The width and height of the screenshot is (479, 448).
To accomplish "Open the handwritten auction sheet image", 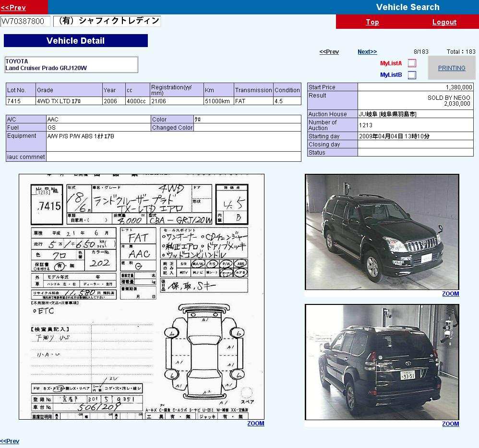I will click(142, 297).
